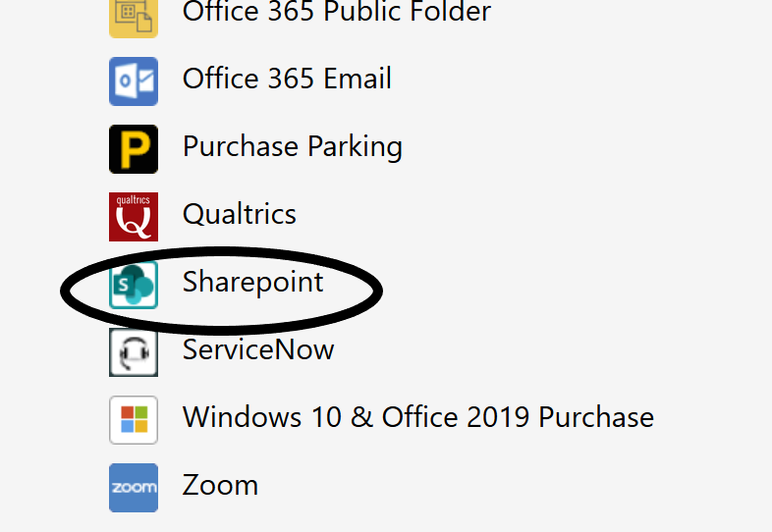This screenshot has height=532, width=772.
Task: Click the Zoom text label
Action: pos(220,485)
